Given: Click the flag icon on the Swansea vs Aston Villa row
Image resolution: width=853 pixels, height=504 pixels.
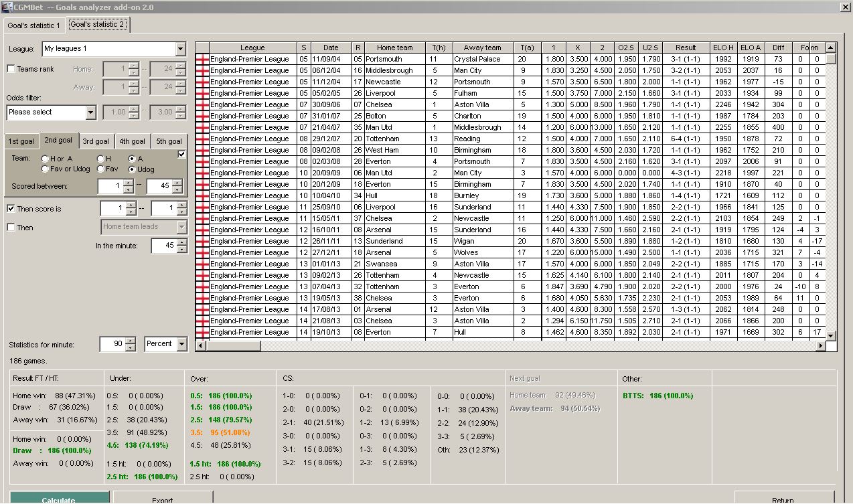Looking at the screenshot, I should [202, 264].
